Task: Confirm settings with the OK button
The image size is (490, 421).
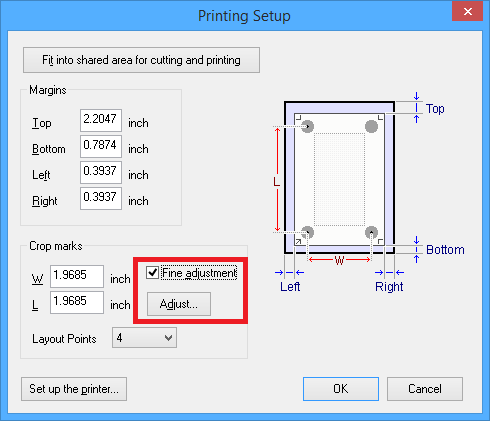Action: pos(341,389)
